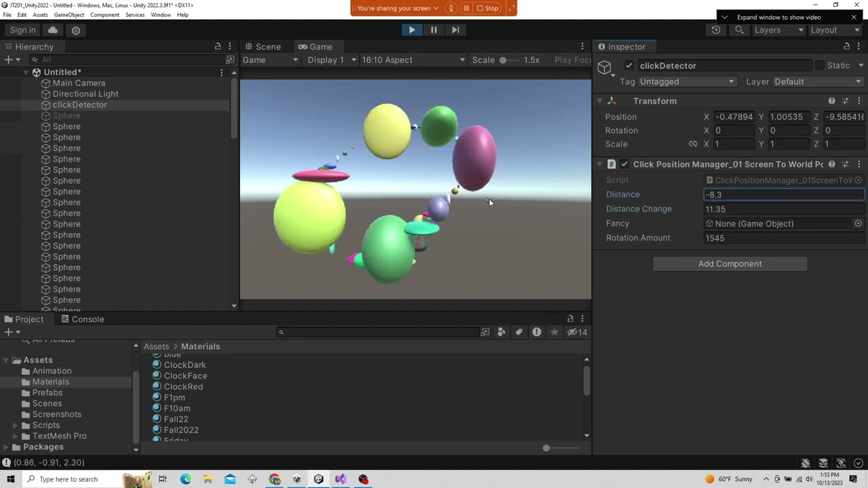
Task: Open Transform help reference icon
Action: (x=831, y=101)
